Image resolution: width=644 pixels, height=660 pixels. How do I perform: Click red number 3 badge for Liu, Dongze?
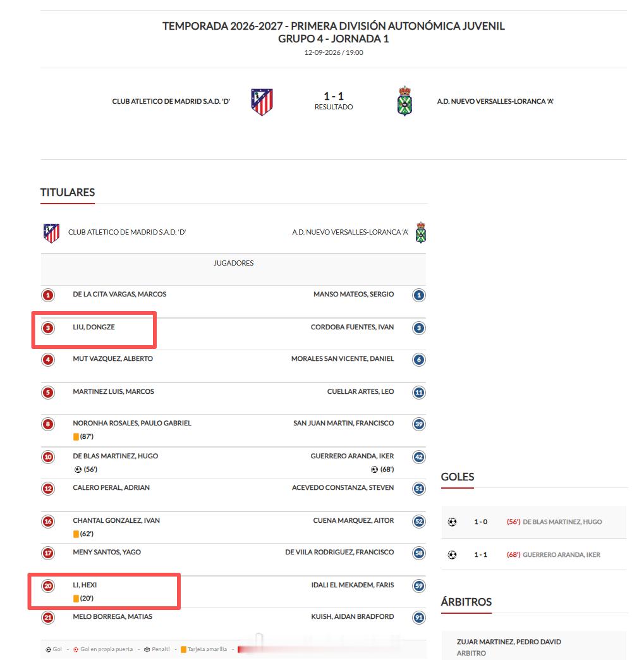pyautogui.click(x=48, y=328)
